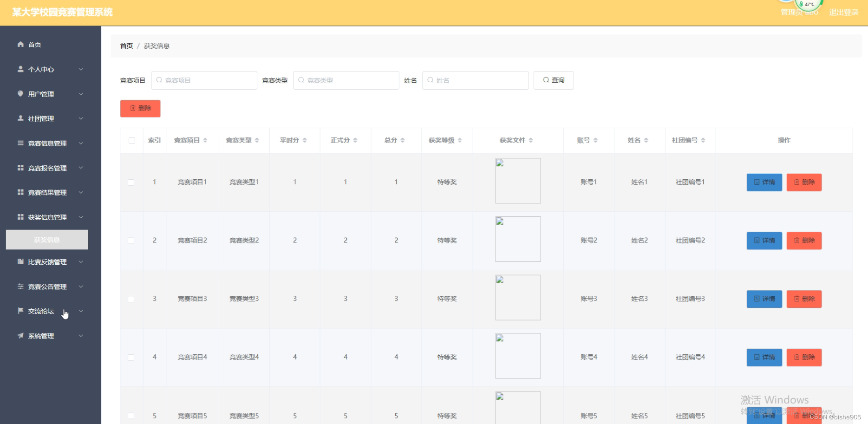
Task: Click the grid icon beside 获奖信息管理
Action: click(20, 217)
